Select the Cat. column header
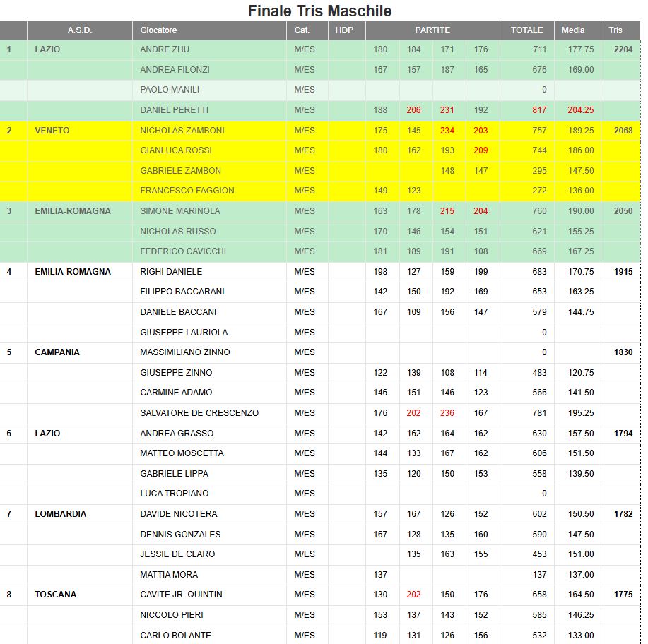 pos(302,30)
